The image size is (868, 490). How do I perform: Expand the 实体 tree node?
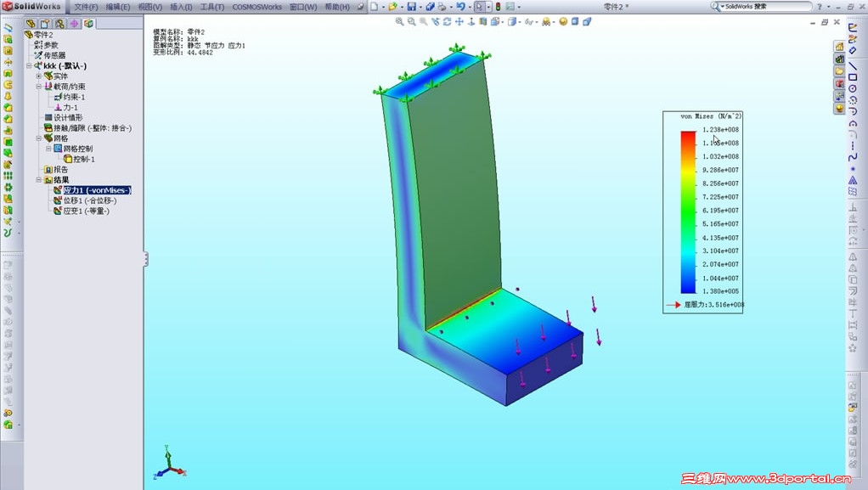tap(39, 76)
